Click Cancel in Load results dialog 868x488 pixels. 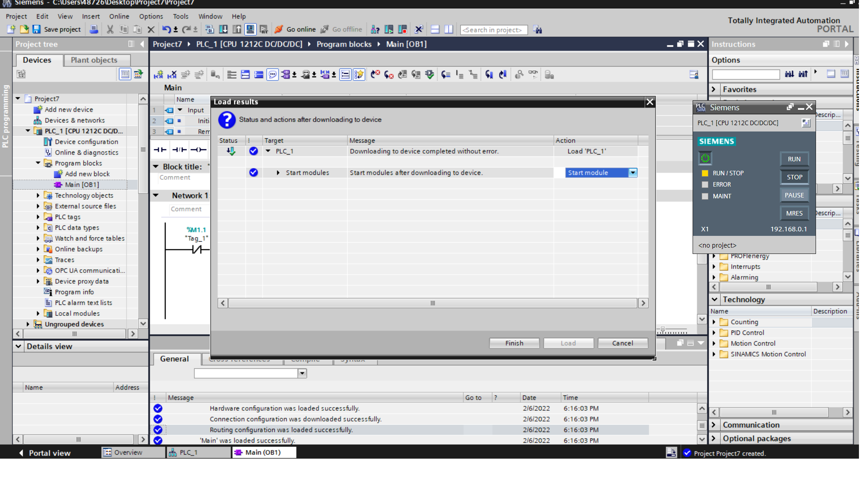623,343
